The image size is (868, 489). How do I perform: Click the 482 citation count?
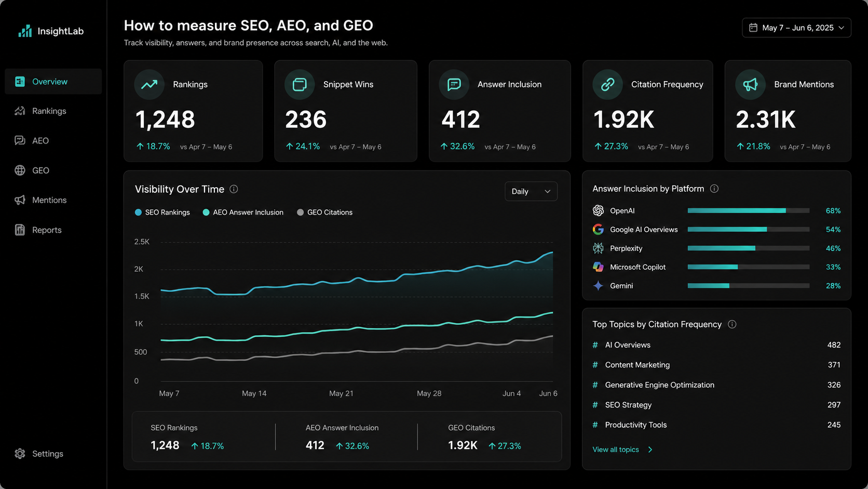834,345
